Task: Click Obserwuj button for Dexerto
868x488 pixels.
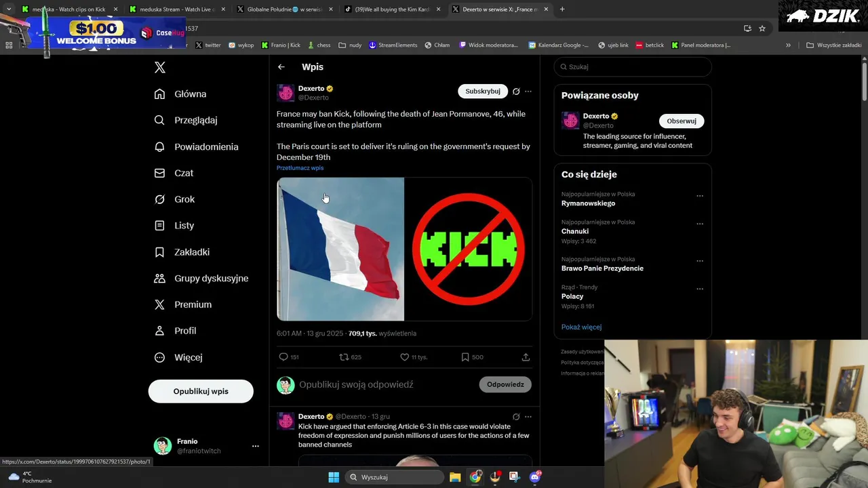Action: 682,121
